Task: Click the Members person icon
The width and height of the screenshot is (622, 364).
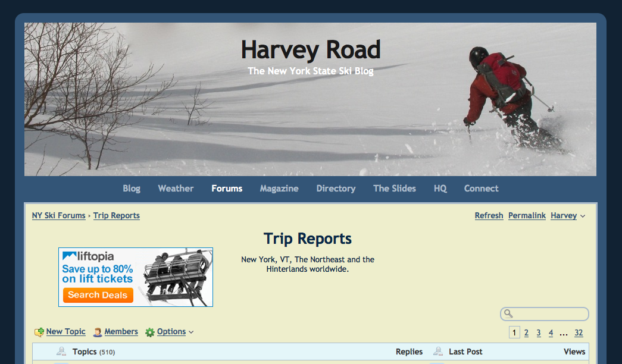Action: [98, 332]
